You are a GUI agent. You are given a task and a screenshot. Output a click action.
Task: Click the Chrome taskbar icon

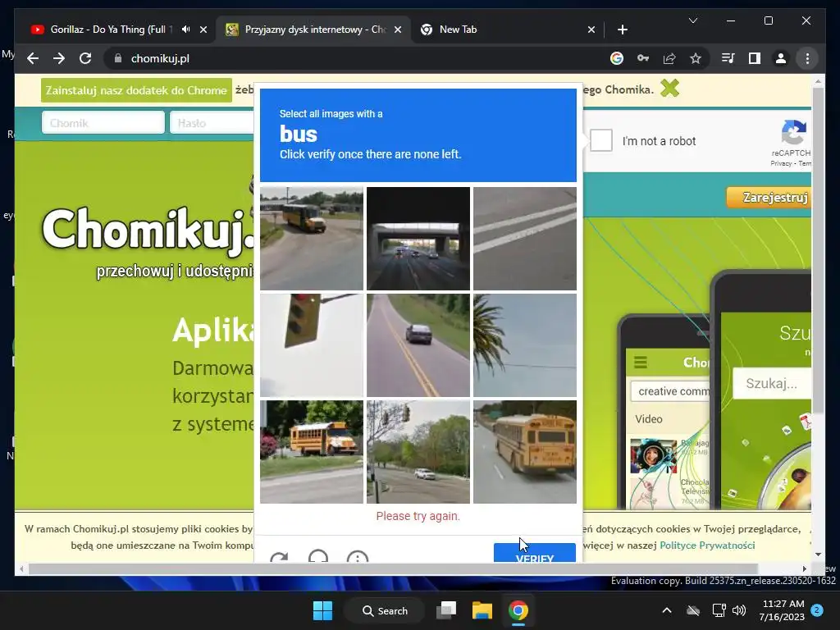click(x=518, y=610)
